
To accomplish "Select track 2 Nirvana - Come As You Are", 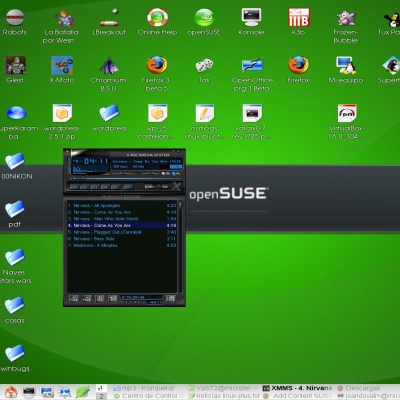I will pos(122,212).
